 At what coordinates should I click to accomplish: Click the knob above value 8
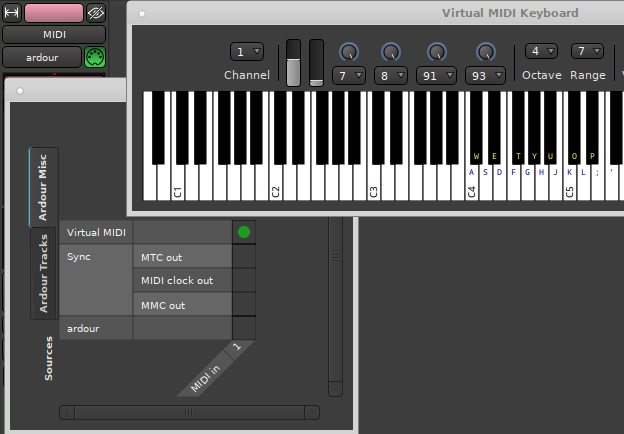click(390, 52)
